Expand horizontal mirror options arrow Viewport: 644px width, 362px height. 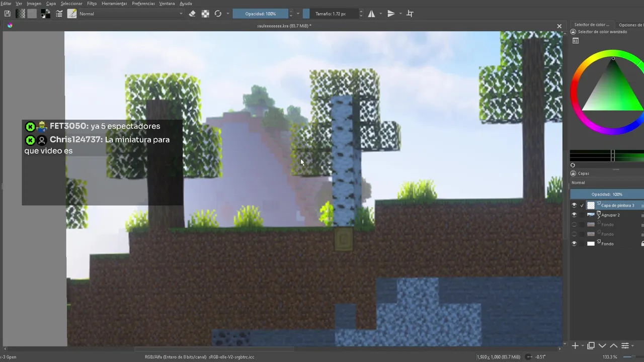[x=380, y=14]
